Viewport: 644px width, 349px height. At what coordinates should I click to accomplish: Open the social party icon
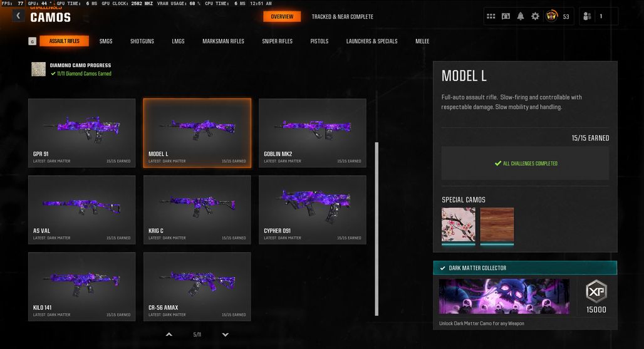point(588,16)
